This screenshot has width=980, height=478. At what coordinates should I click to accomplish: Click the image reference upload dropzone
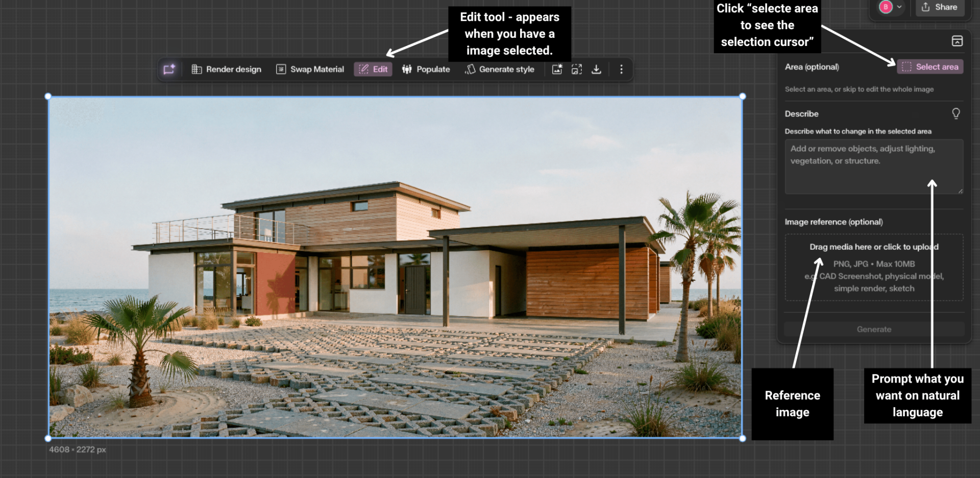[x=874, y=267]
